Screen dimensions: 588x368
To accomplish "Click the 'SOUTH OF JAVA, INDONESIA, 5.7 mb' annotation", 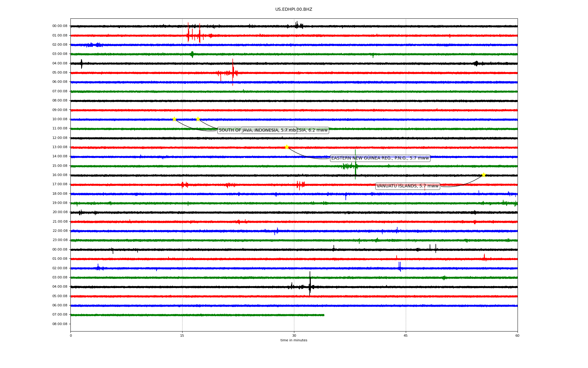I will 257,130.
